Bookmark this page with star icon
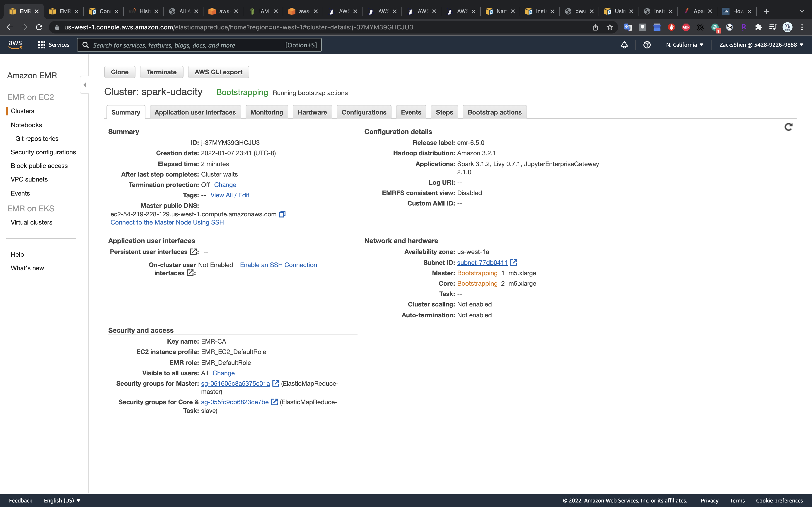 click(610, 27)
